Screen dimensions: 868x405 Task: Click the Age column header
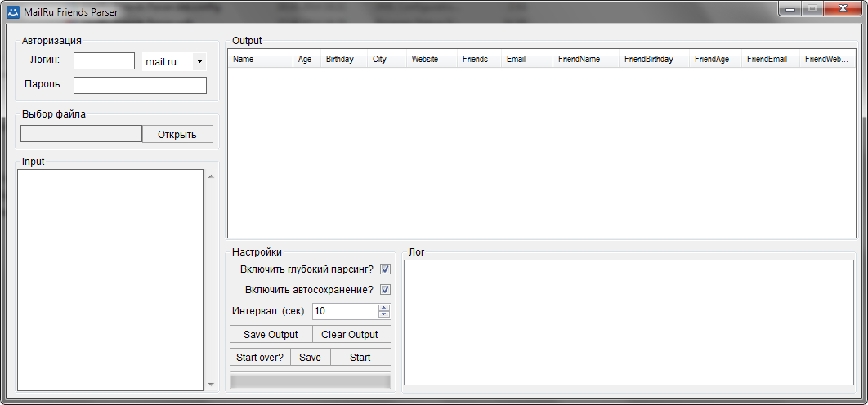pyautogui.click(x=306, y=60)
